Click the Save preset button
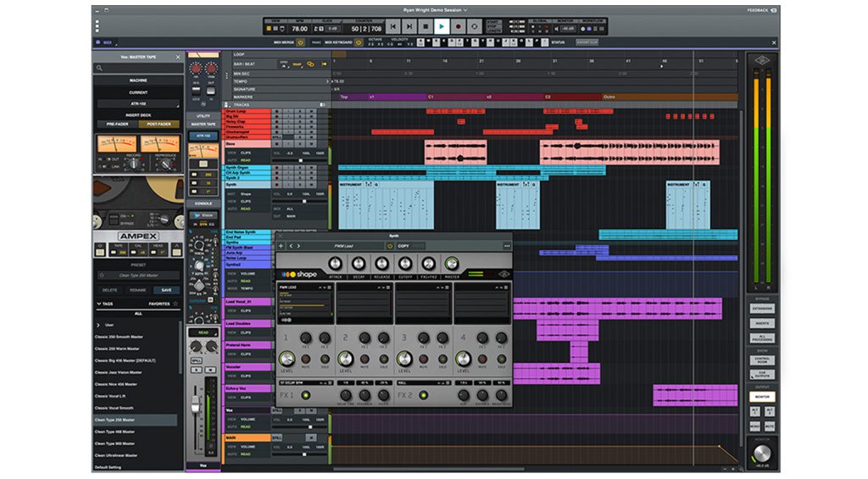 click(x=166, y=289)
